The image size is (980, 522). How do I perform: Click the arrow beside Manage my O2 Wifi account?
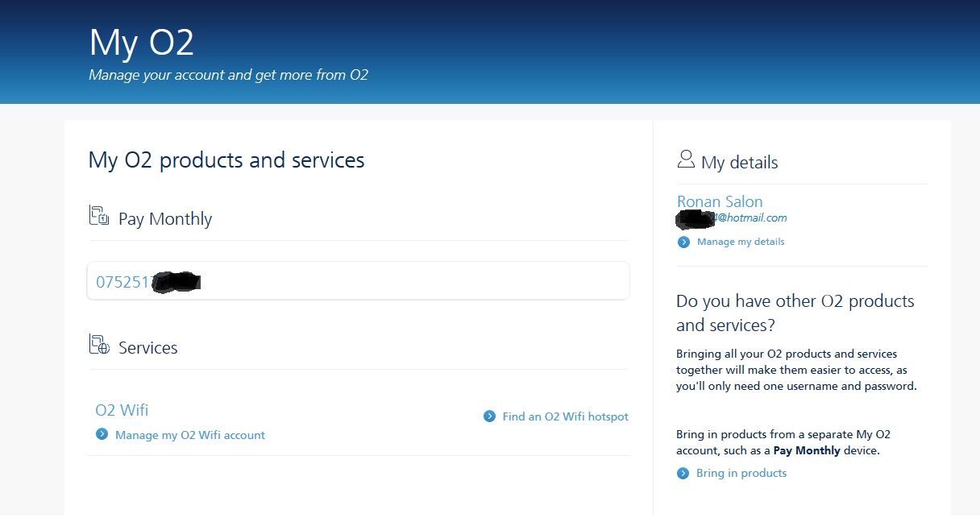[x=102, y=433]
